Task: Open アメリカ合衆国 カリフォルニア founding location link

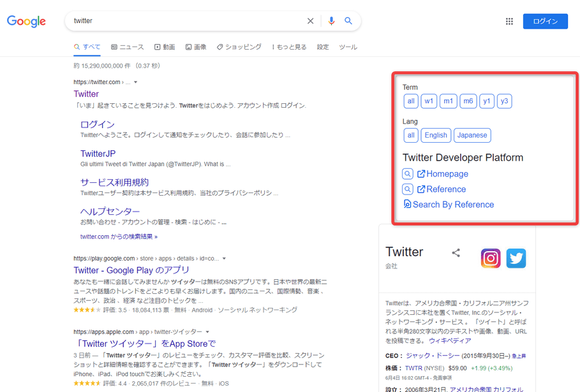Action: [486, 389]
